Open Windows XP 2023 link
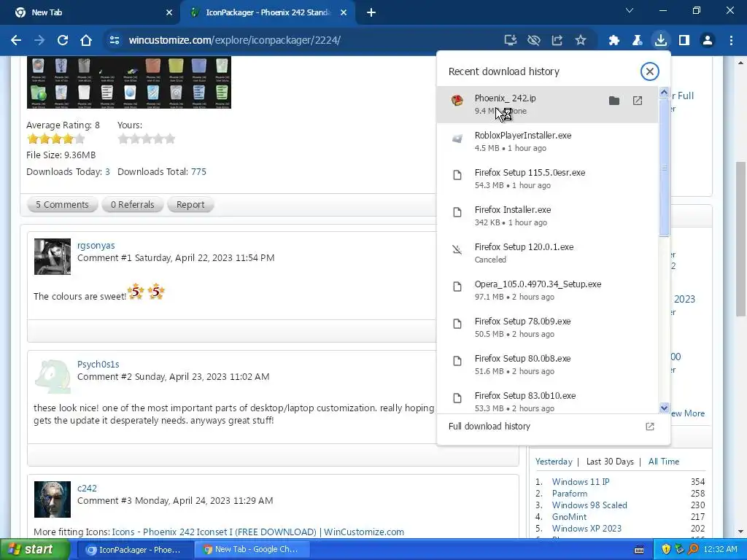This screenshot has width=747, height=560. [x=587, y=529]
